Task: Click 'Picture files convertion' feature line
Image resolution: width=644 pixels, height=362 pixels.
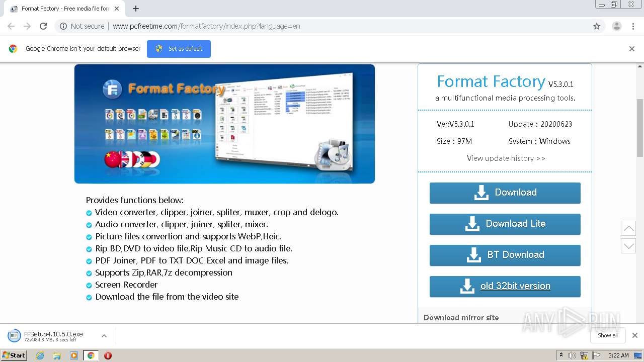Action: click(x=188, y=236)
